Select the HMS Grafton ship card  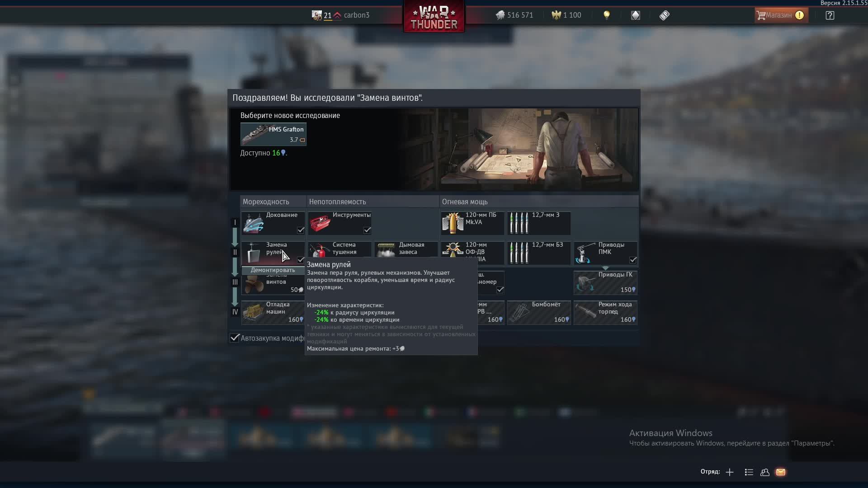pyautogui.click(x=273, y=134)
